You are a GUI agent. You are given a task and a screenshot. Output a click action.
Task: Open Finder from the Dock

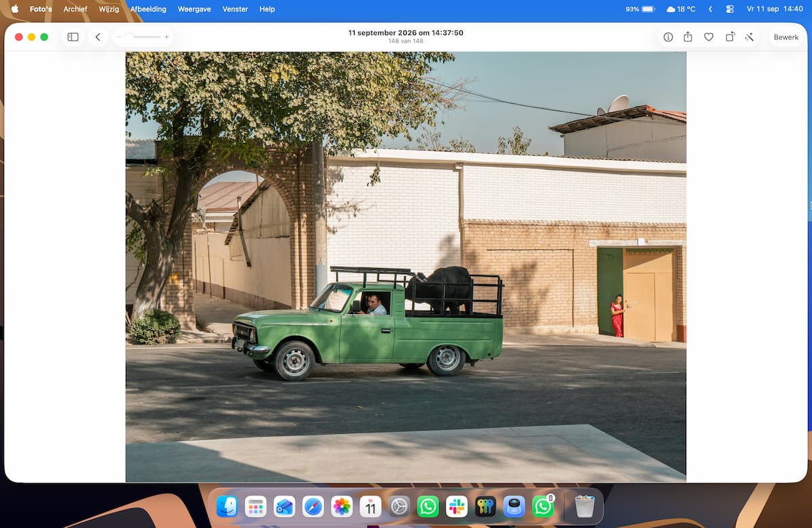click(x=227, y=506)
